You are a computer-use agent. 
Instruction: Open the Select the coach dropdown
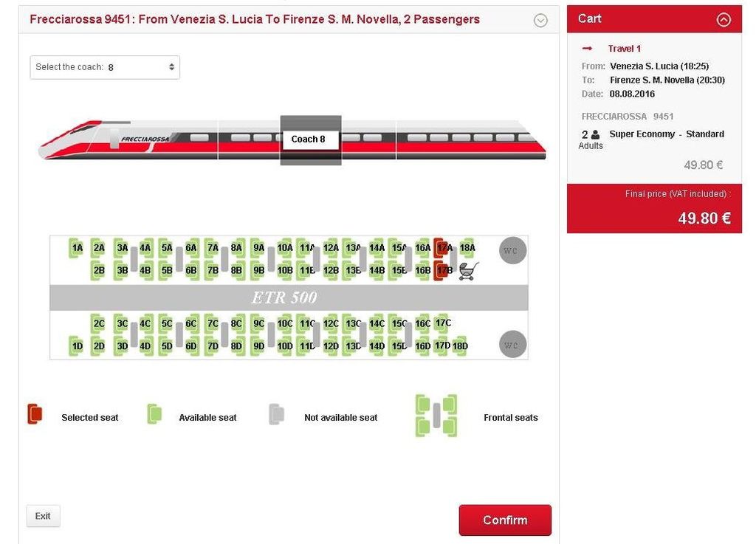tap(105, 67)
